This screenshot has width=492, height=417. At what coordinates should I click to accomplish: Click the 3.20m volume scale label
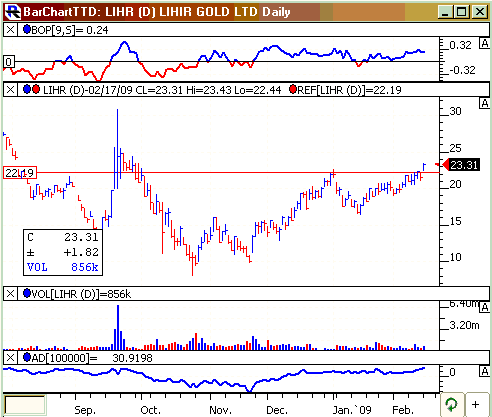[x=464, y=325]
